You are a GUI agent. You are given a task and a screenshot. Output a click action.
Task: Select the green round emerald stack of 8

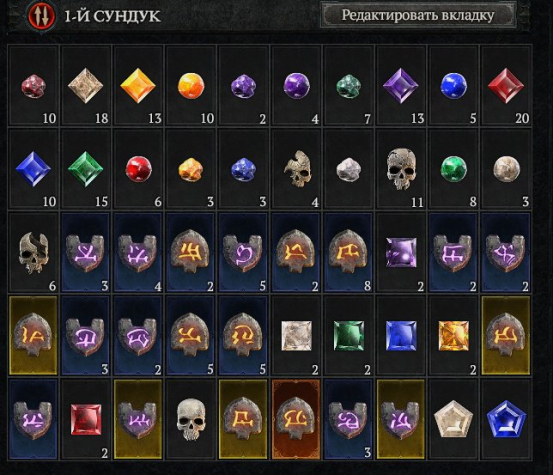[x=453, y=169]
